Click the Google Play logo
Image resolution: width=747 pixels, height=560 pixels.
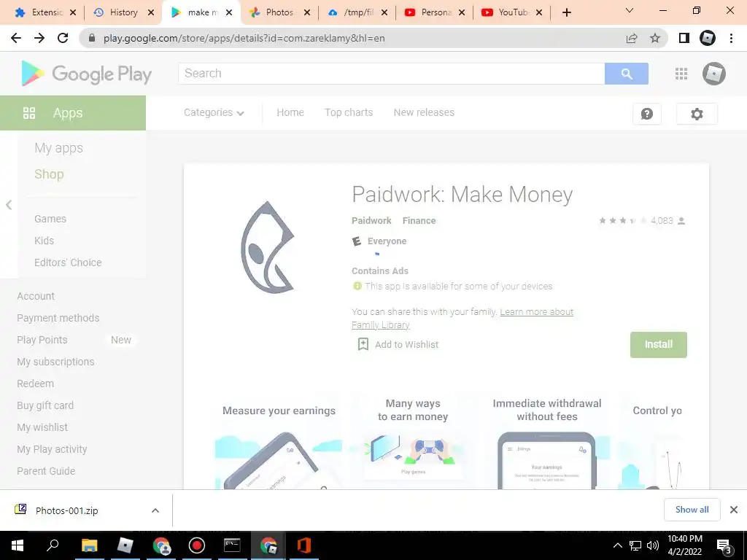pyautogui.click(x=87, y=74)
